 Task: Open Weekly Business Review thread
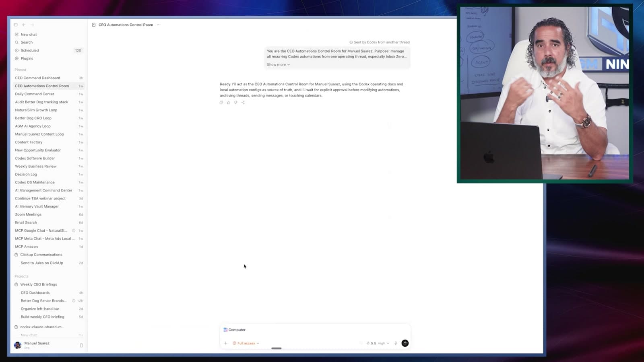(x=48, y=167)
